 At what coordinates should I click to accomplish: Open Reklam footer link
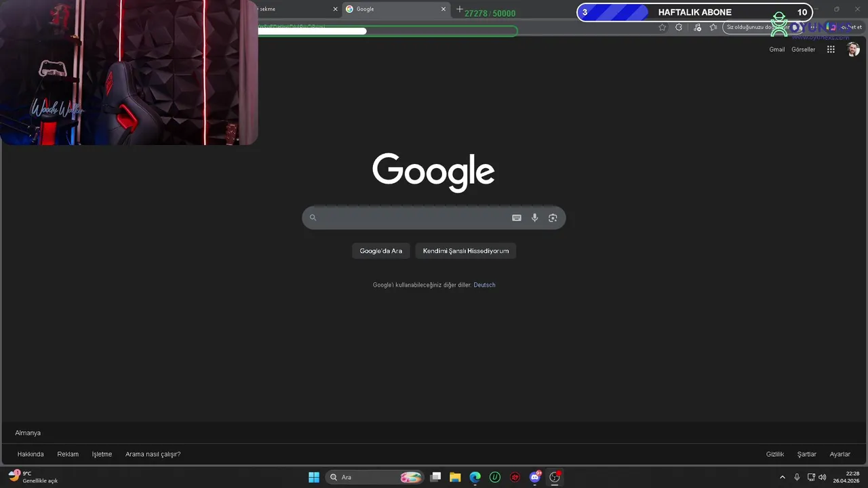pos(68,454)
